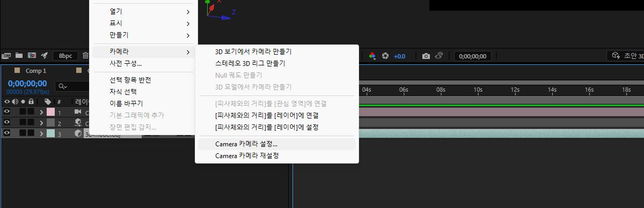Image resolution: width=644 pixels, height=208 pixels.
Task: Click the viewer timecode 0;00;00;00 field
Action: [x=473, y=56]
